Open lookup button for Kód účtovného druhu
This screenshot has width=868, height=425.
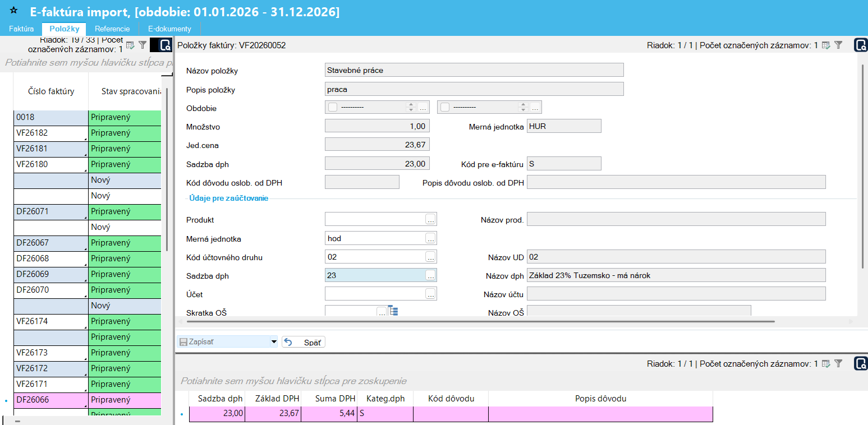(x=430, y=257)
